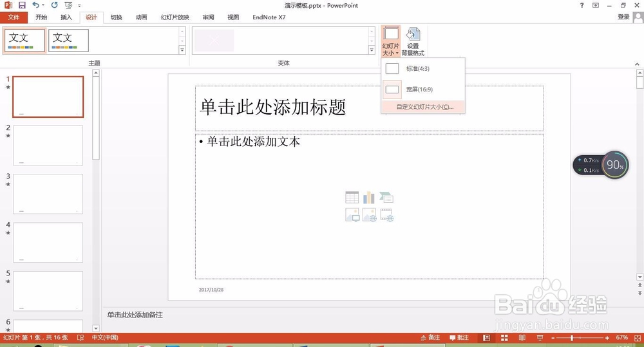644x347 pixels.
Task: Open PowerPoint help question mark
Action: coord(582,5)
